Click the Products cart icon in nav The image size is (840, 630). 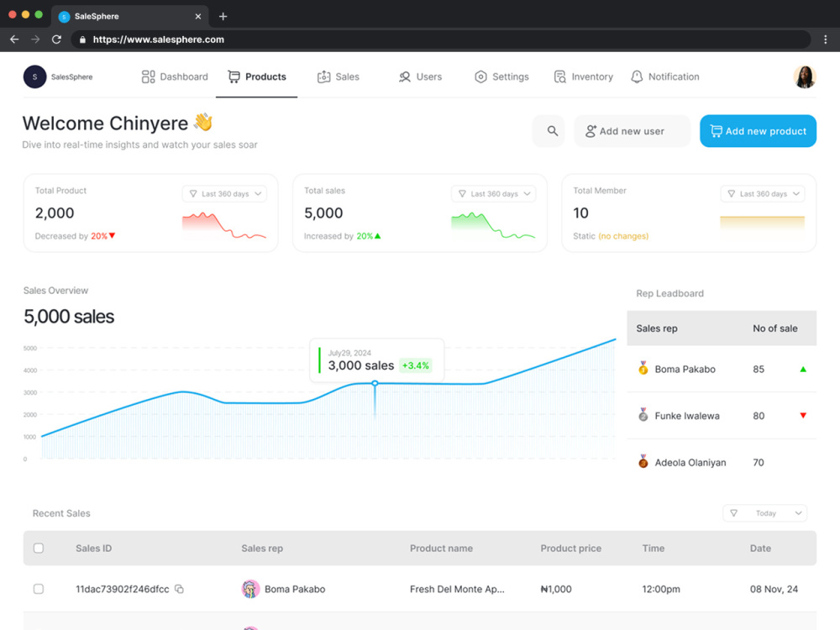(234, 76)
